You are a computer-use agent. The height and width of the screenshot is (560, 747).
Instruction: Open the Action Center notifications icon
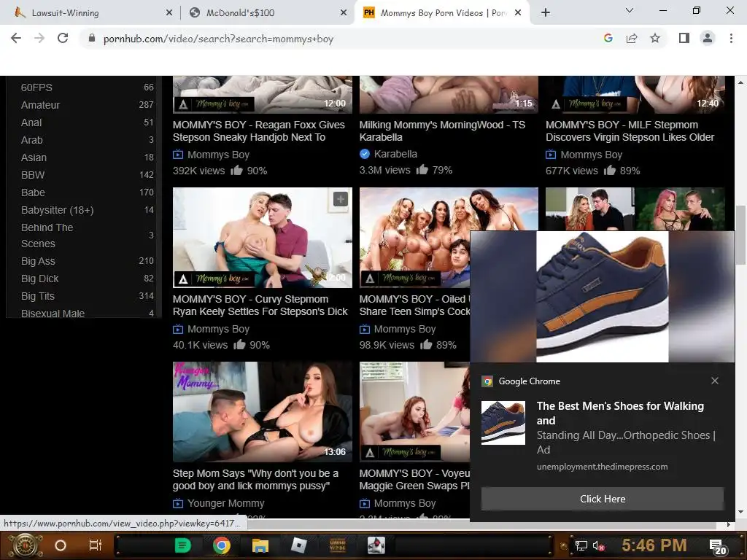[x=717, y=547]
